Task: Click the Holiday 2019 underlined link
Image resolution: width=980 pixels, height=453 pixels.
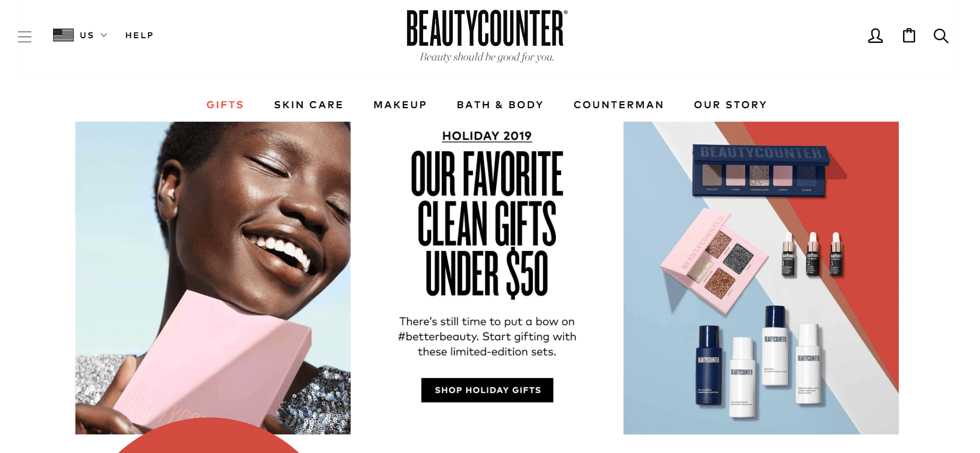Action: pos(487,136)
